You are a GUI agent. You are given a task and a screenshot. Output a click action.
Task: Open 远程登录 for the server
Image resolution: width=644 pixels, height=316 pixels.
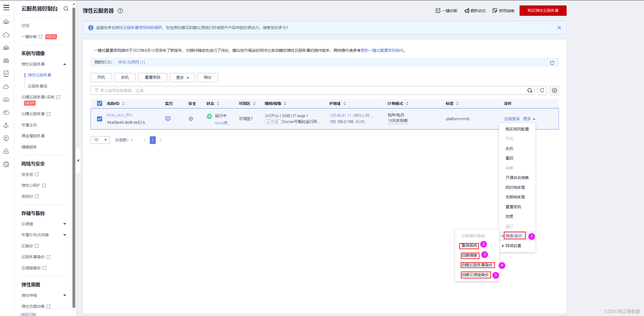(512, 119)
